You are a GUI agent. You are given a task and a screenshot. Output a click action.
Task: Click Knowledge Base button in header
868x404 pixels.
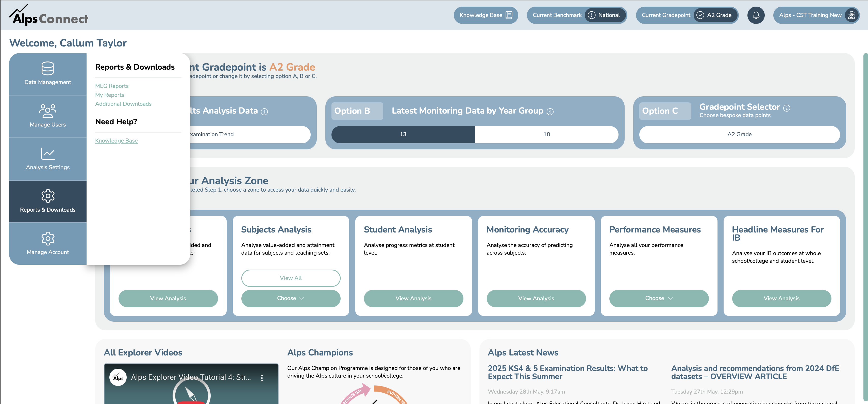tap(486, 15)
